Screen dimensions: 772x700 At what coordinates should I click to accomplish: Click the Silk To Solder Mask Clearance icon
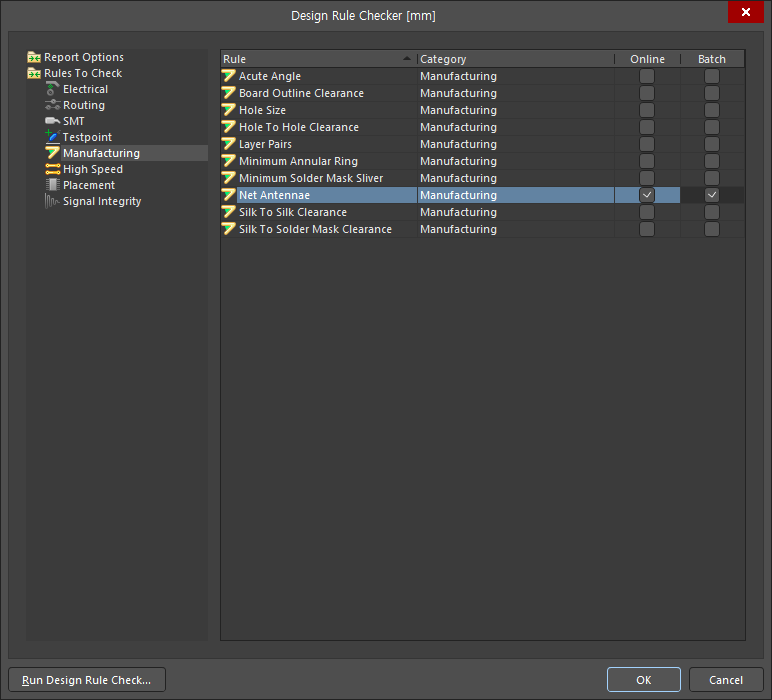[x=228, y=229]
